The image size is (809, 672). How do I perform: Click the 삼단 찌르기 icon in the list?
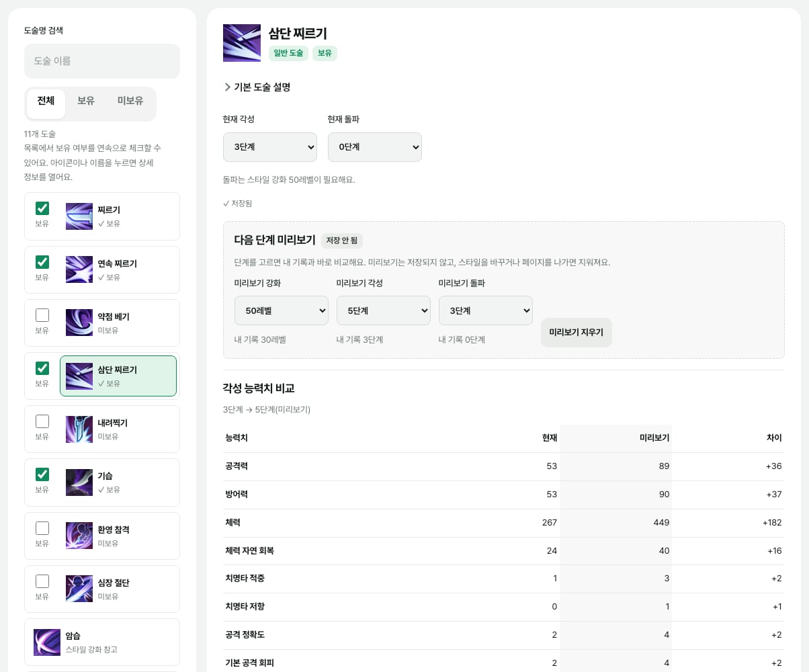(x=79, y=376)
